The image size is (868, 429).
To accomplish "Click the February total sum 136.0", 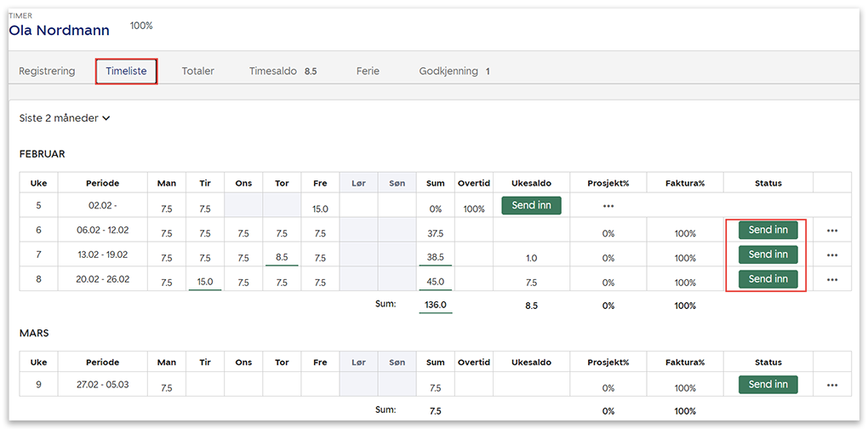I will 435,305.
